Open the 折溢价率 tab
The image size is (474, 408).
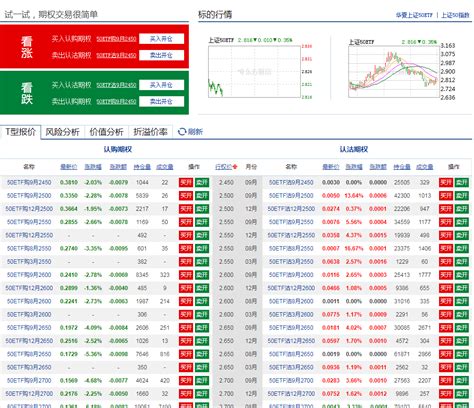[150, 132]
